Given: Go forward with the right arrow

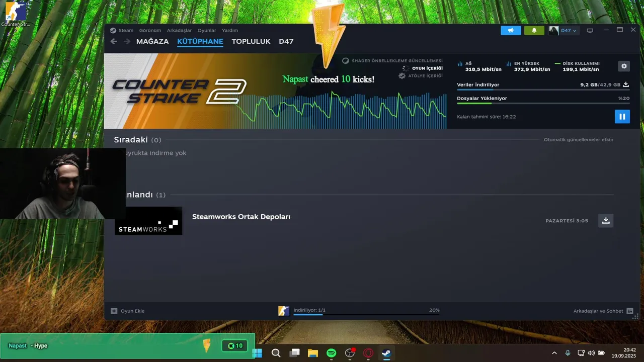Looking at the screenshot, I should coord(127,41).
